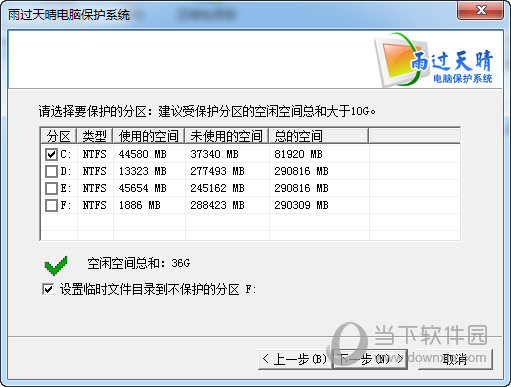
Task: Click the 分区 column header
Action: [x=59, y=136]
